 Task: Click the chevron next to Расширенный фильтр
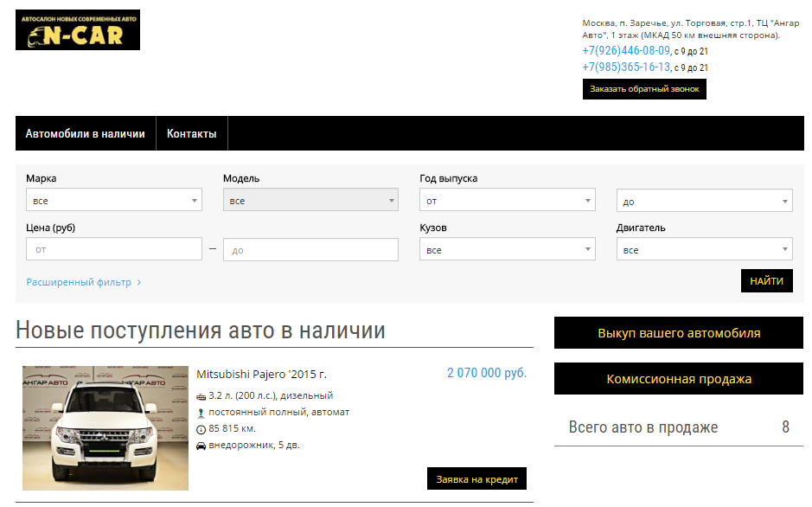[x=138, y=283]
